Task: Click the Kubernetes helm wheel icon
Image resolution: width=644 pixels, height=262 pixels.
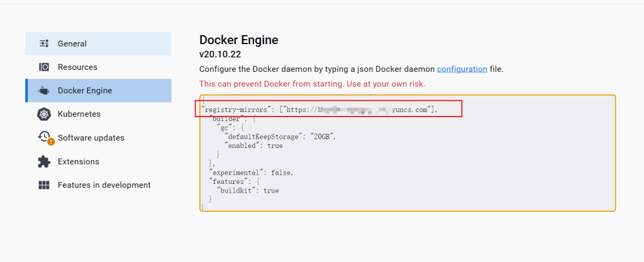Action: 44,114
